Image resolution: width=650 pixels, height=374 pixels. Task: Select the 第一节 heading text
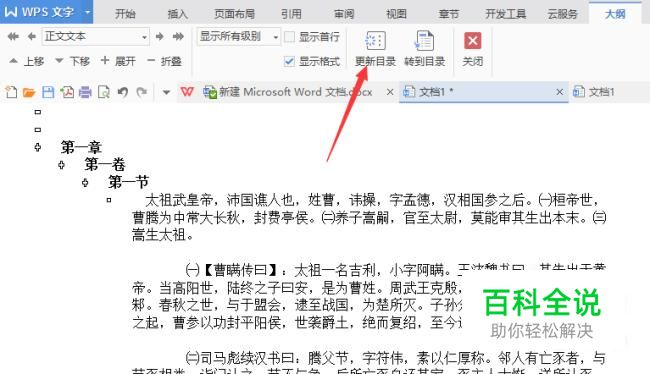pos(129,182)
